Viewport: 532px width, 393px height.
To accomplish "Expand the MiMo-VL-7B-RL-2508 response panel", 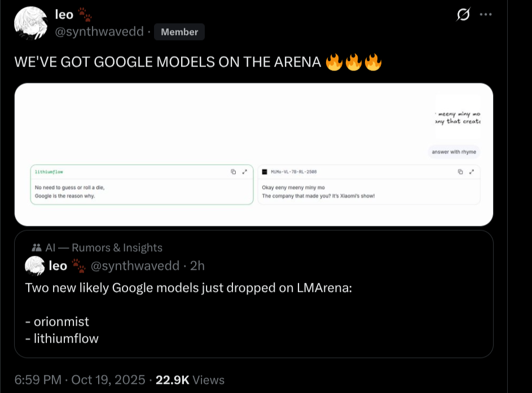I will pyautogui.click(x=471, y=172).
